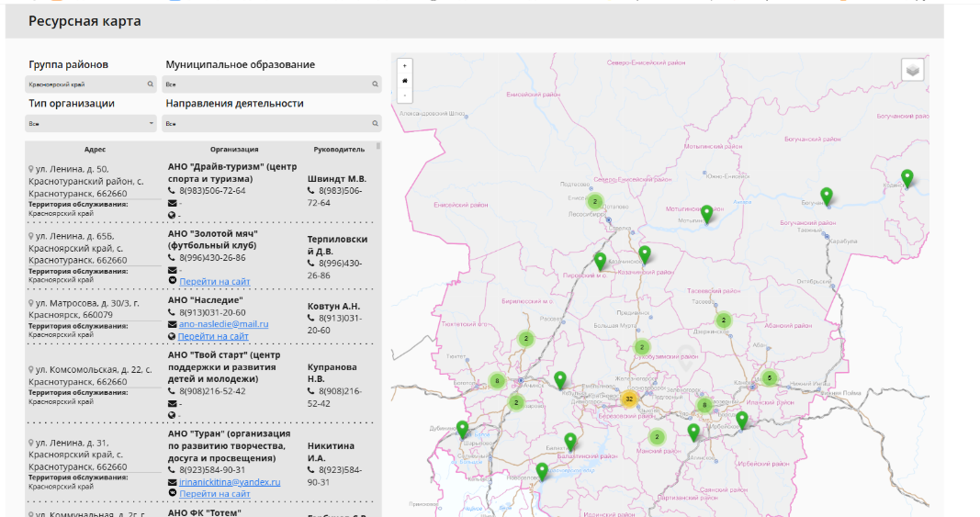This screenshot has width=980, height=517.
Task: Visit the АНО Наследие site link
Action: pyautogui.click(x=214, y=337)
